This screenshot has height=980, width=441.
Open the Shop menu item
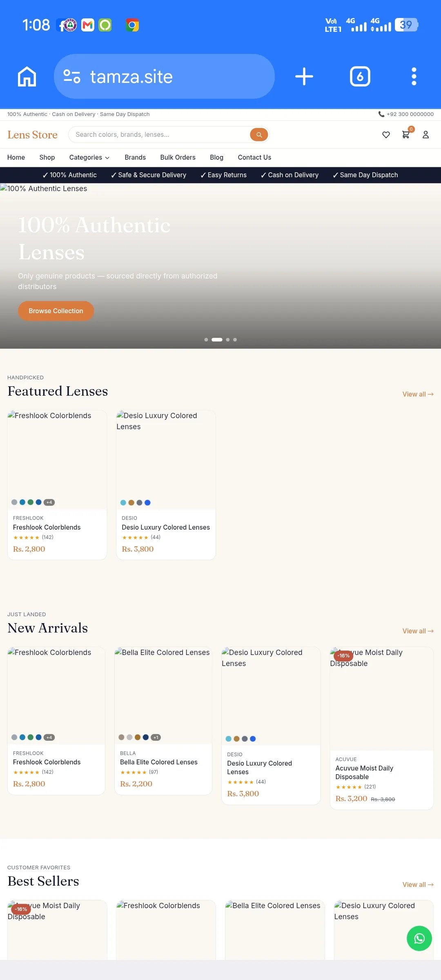coord(47,158)
